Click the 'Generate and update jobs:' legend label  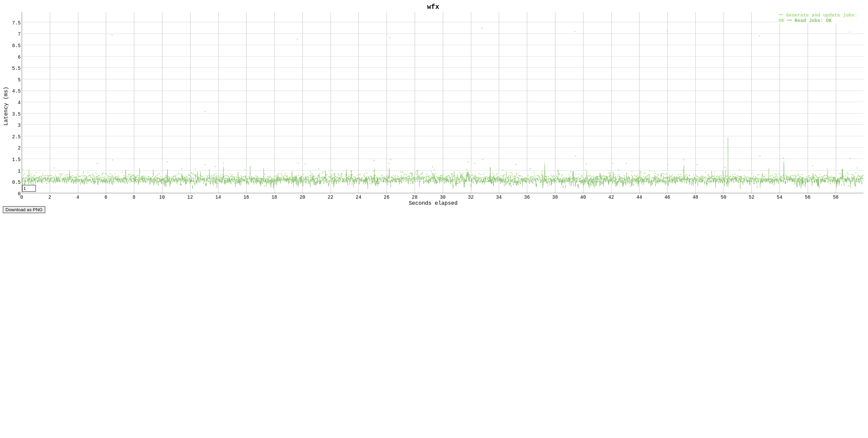(821, 15)
